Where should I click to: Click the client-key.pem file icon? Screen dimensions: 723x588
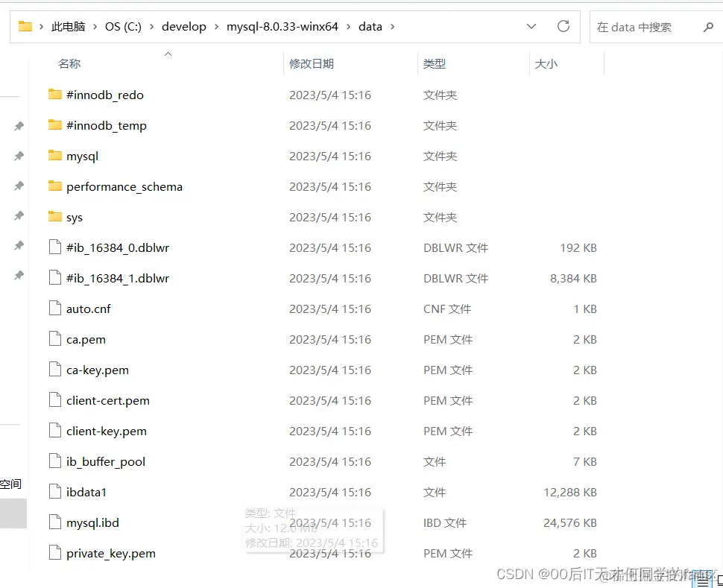click(x=55, y=430)
